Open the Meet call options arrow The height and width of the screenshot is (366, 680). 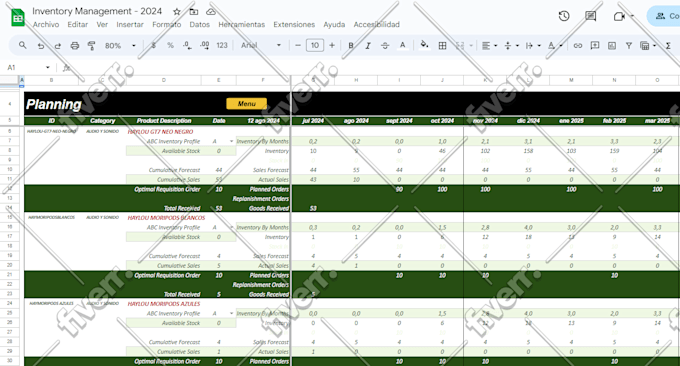tap(632, 16)
